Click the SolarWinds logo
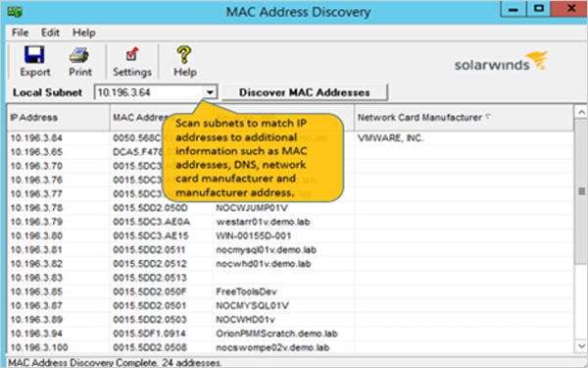 tap(501, 62)
